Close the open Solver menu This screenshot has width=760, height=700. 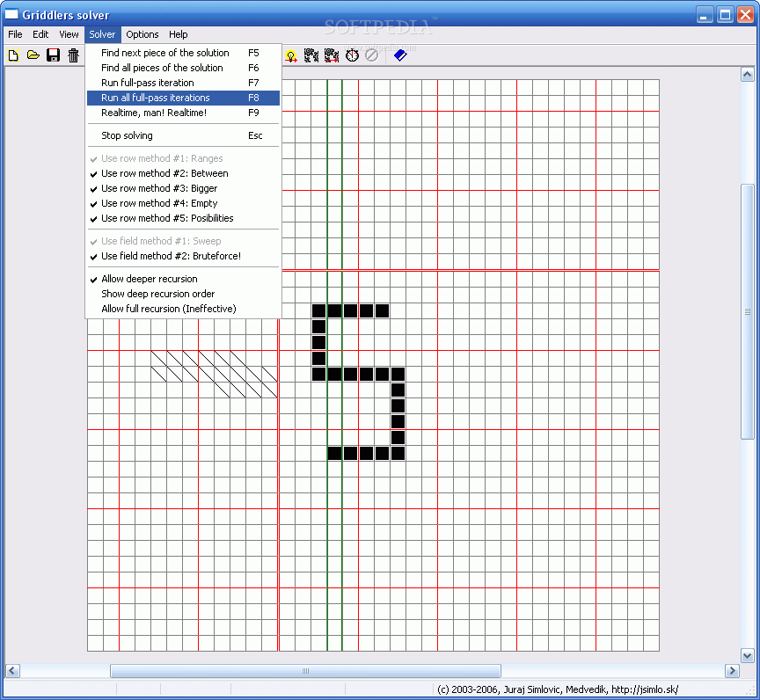point(102,34)
